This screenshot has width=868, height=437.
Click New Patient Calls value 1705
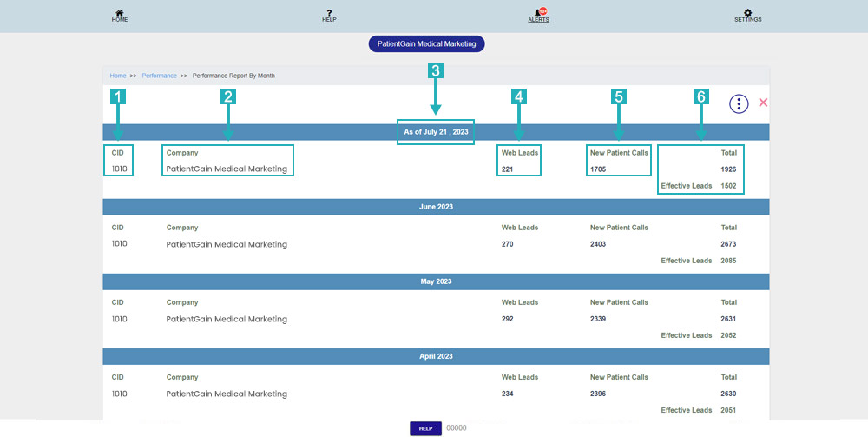(598, 169)
